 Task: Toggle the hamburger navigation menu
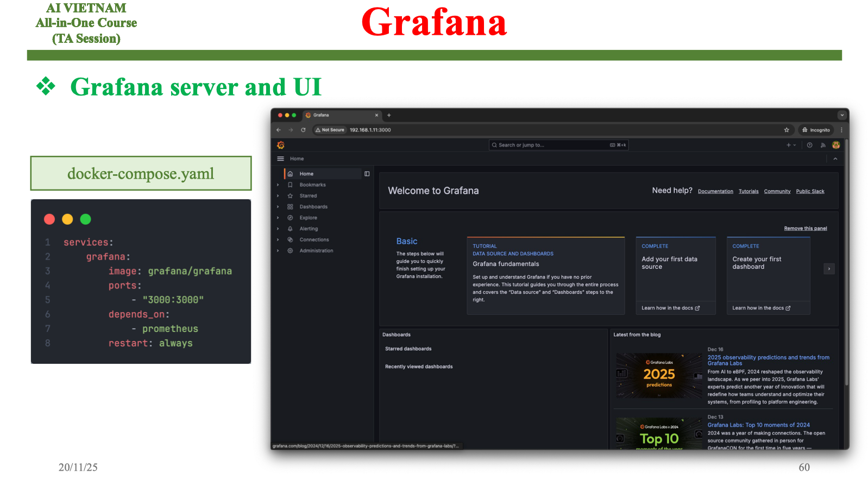pyautogui.click(x=281, y=159)
